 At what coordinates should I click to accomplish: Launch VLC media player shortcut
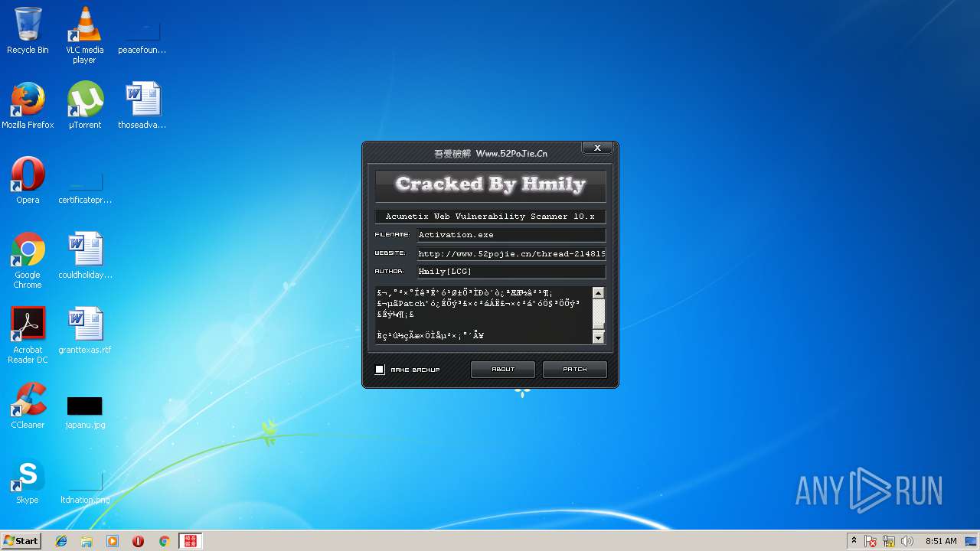pos(84,35)
